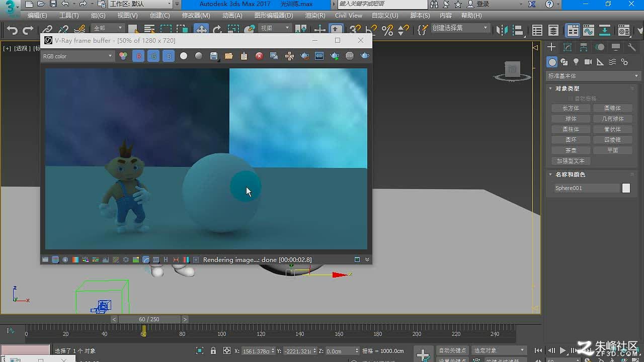The height and width of the screenshot is (362, 644).
Task: Open the 创建选择集 named selection dropdown
Action: pos(460,28)
